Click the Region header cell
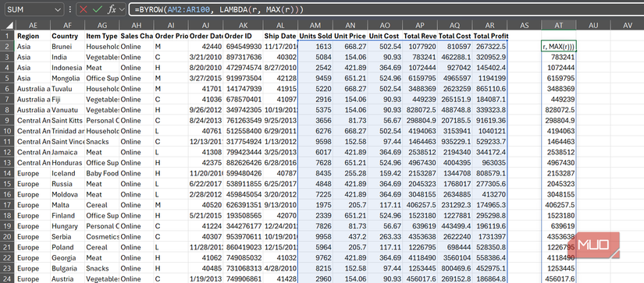 33,36
